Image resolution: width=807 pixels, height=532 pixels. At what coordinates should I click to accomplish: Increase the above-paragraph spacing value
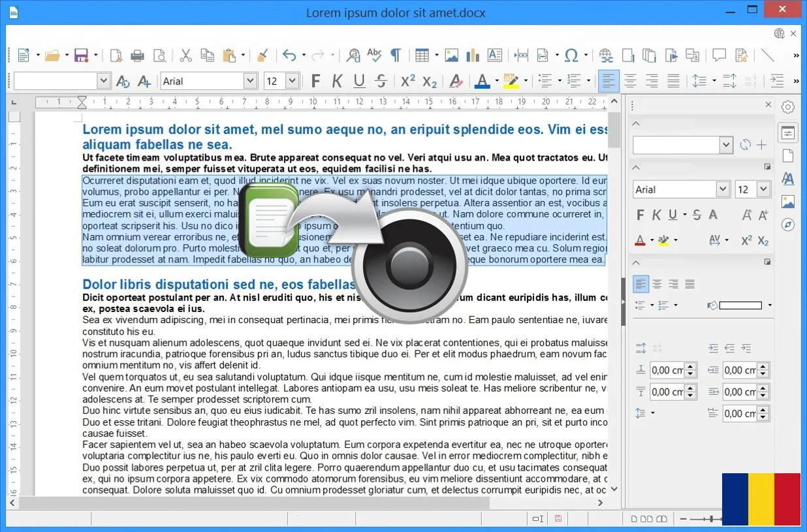pyautogui.click(x=691, y=366)
